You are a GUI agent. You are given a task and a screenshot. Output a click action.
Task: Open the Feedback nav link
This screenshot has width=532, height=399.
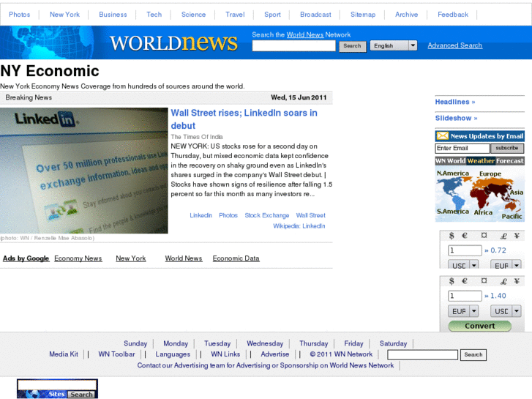pyautogui.click(x=453, y=15)
